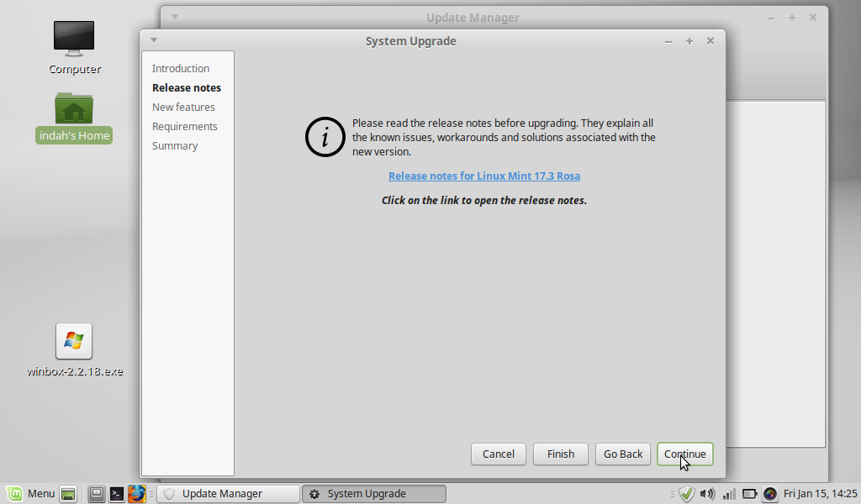Image resolution: width=861 pixels, height=504 pixels.
Task: Open Release notes for Linux Mint 17.3 Rosa
Action: (484, 176)
